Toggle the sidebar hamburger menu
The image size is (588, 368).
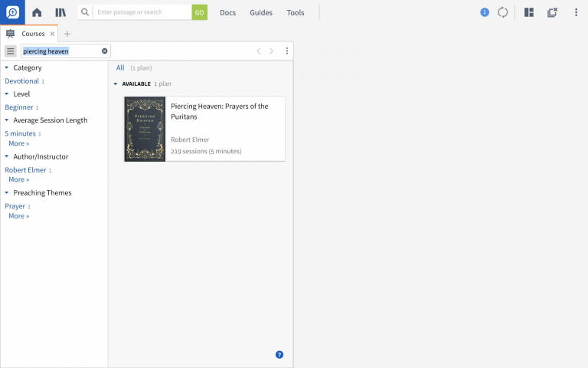11,51
